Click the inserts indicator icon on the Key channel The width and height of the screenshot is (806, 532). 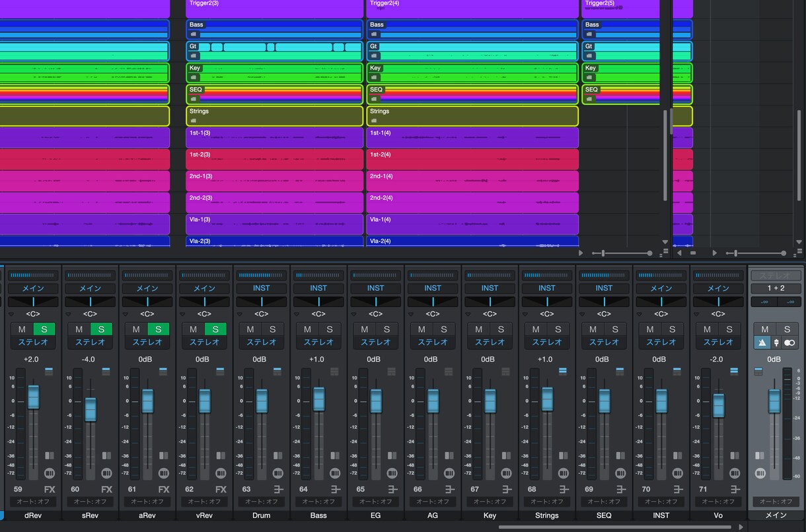(506, 372)
